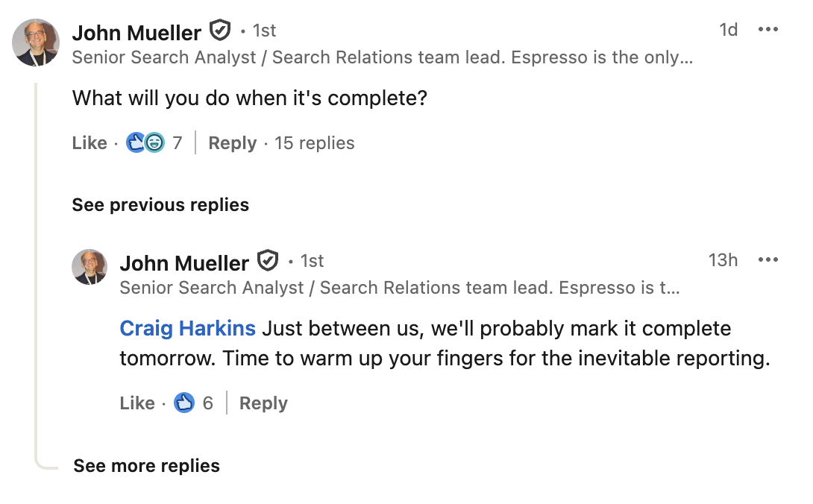The width and height of the screenshot is (813, 504).
Task: Open John Mueller's avatar on top comment
Action: (36, 42)
